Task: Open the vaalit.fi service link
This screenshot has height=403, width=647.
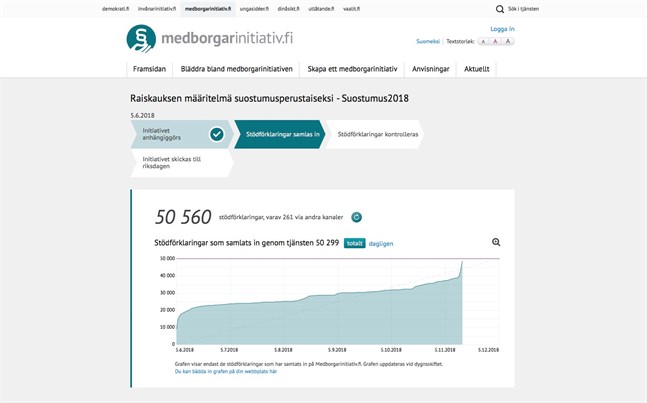Action: pyautogui.click(x=351, y=9)
